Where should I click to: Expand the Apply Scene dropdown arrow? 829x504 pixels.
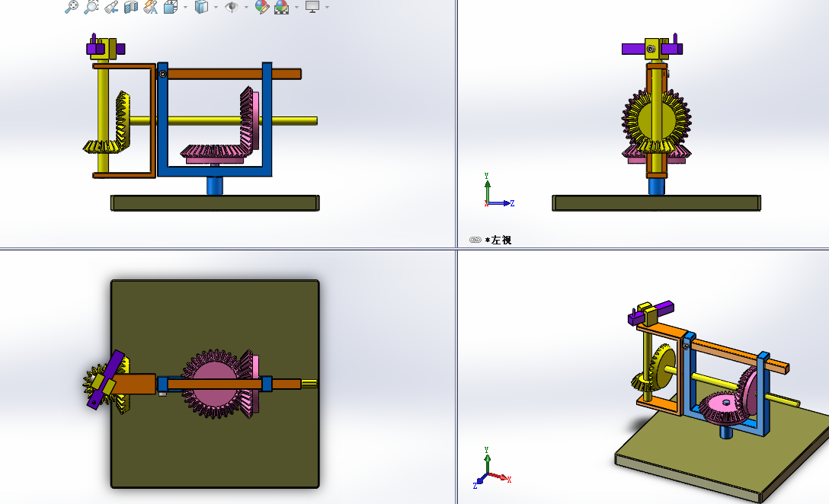tap(296, 8)
